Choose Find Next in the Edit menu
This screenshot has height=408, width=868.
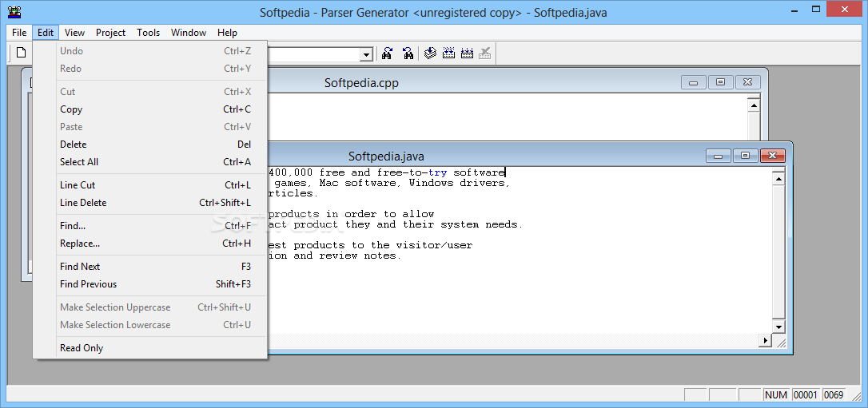click(x=150, y=267)
